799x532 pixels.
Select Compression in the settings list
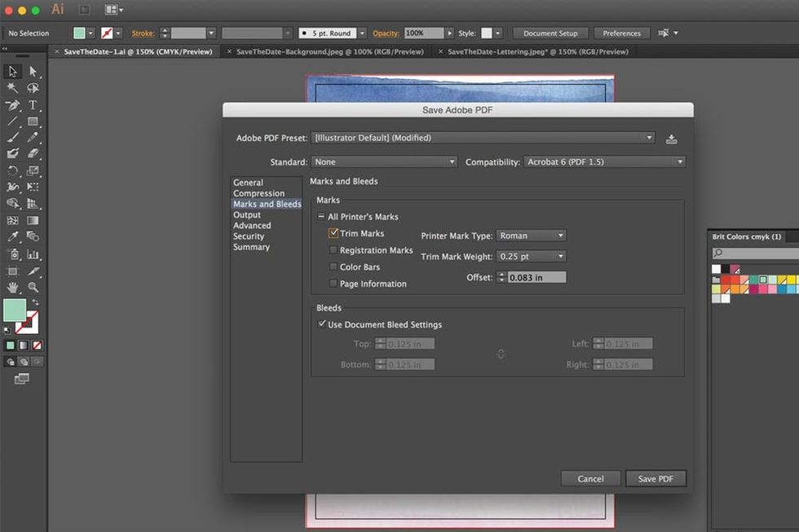pyautogui.click(x=258, y=194)
